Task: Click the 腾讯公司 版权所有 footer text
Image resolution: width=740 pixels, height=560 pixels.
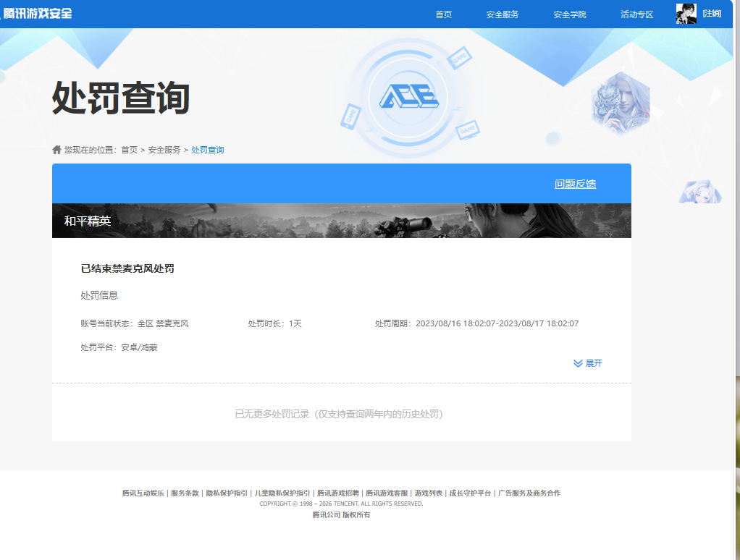Action: point(341,514)
